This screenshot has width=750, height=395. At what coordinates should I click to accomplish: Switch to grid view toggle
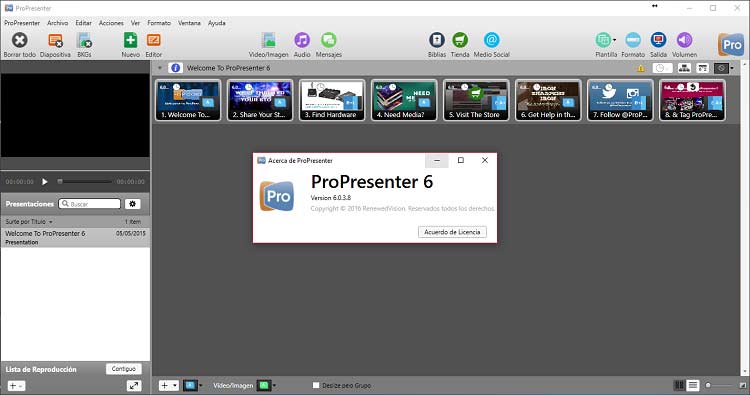[x=679, y=385]
